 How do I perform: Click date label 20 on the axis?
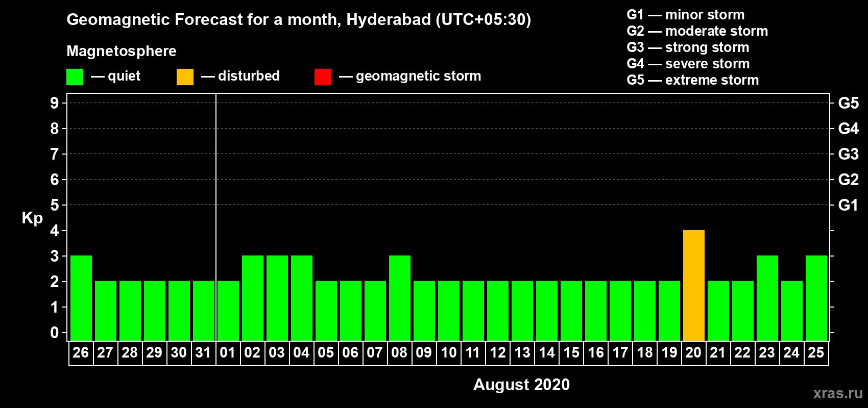693,352
